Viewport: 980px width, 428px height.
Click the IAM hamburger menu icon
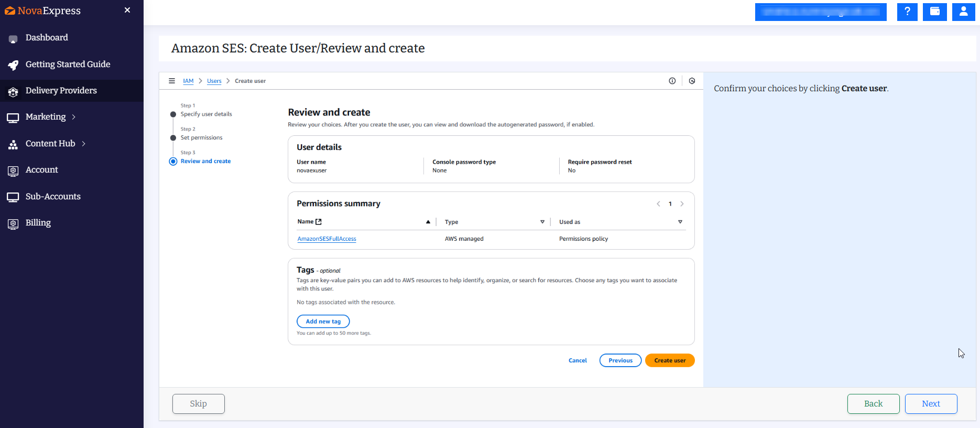172,81
